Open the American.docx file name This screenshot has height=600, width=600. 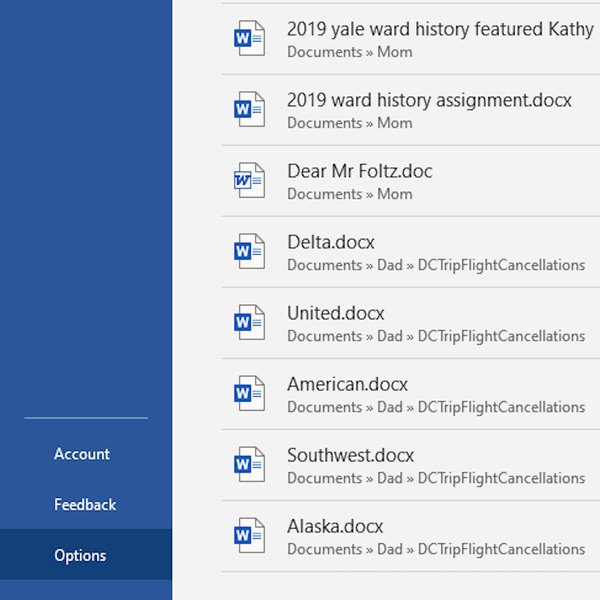[x=347, y=384]
